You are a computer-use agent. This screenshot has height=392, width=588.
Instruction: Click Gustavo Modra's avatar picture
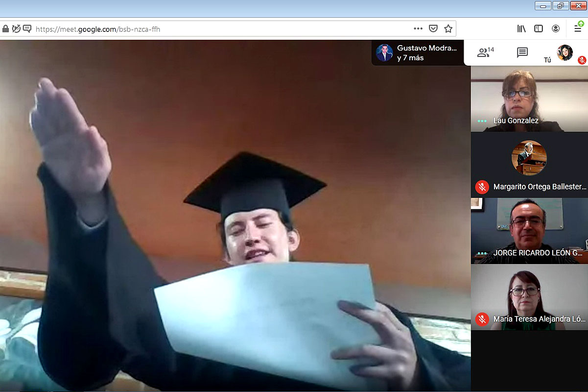384,52
